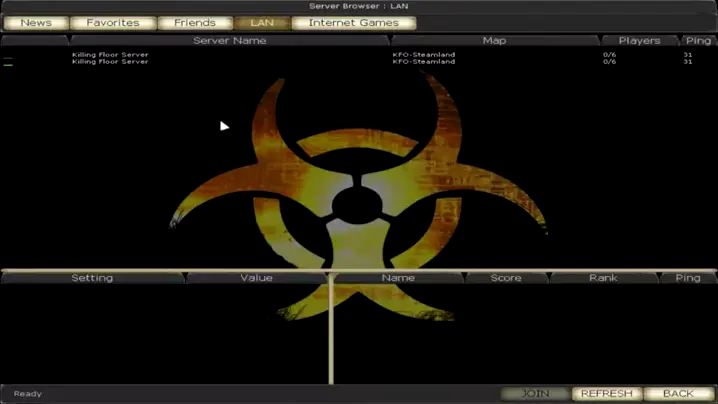Image resolution: width=718 pixels, height=404 pixels.
Task: Sort server list by Players column
Action: 639,41
